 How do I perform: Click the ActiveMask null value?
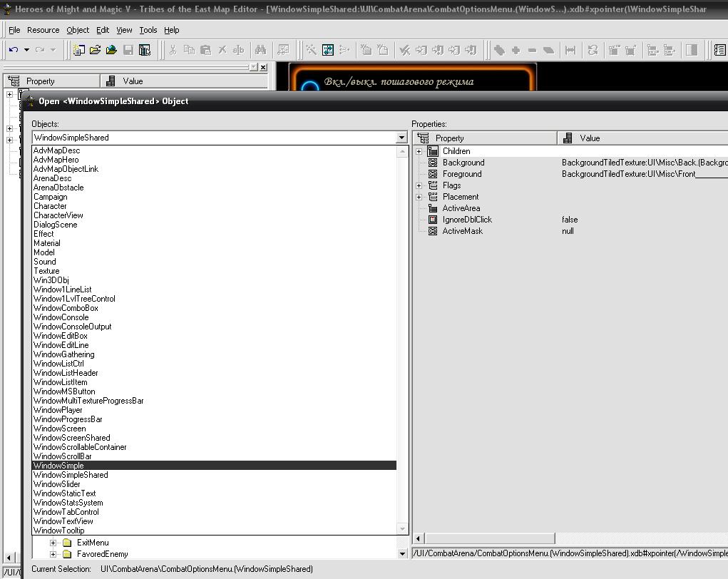(568, 231)
